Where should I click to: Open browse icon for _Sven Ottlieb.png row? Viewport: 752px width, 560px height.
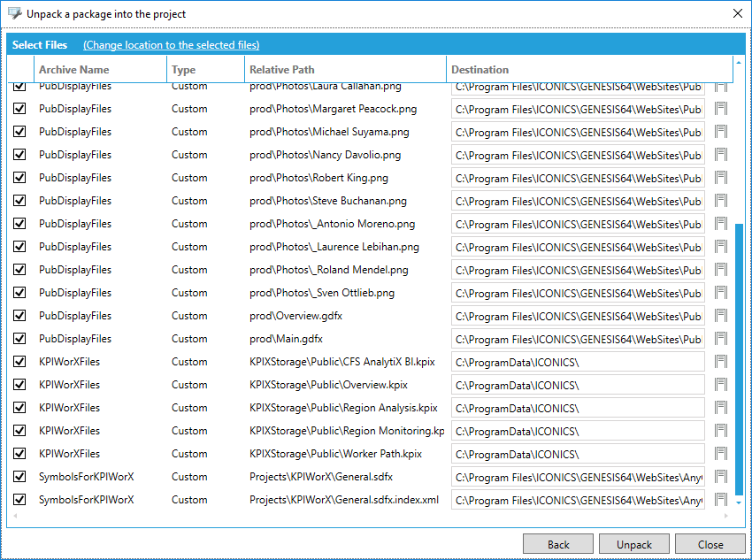tap(720, 293)
